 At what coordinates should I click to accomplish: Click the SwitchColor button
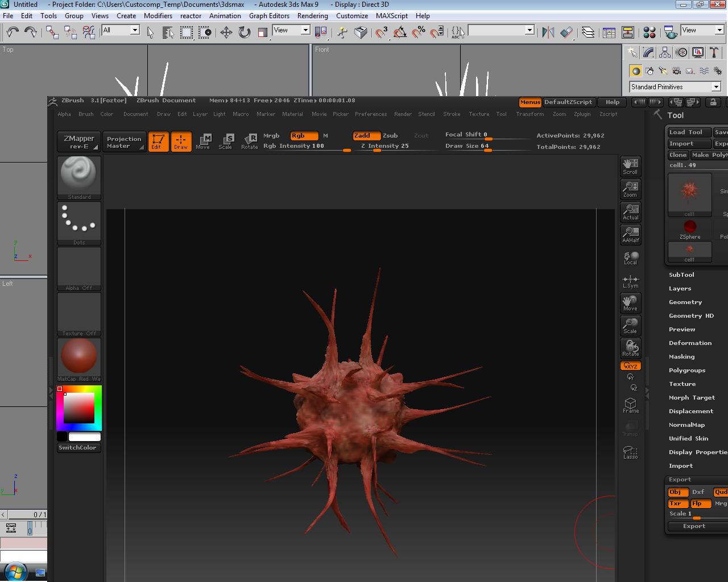pyautogui.click(x=79, y=448)
